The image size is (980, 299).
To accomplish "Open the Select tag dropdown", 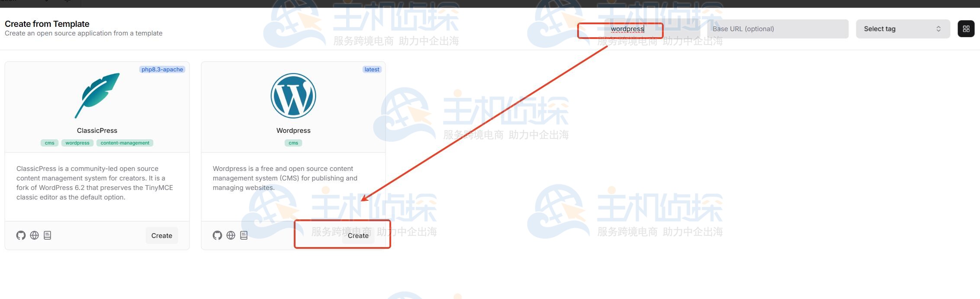I will [903, 29].
